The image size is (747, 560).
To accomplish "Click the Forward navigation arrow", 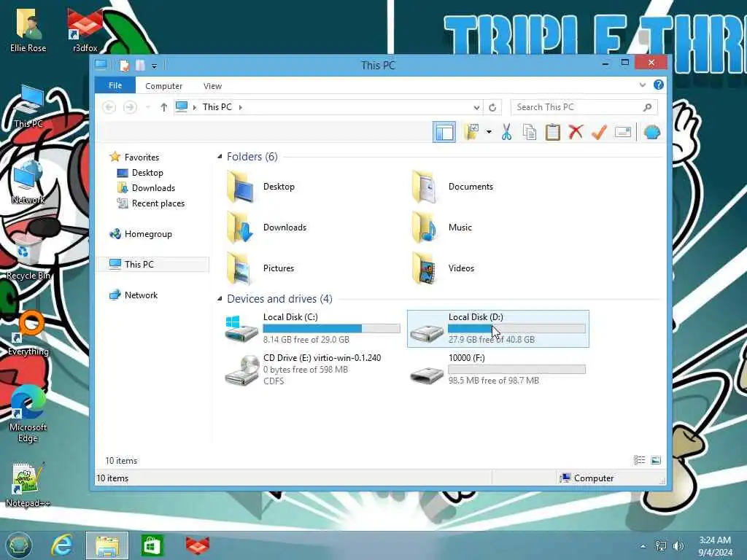I will [130, 107].
